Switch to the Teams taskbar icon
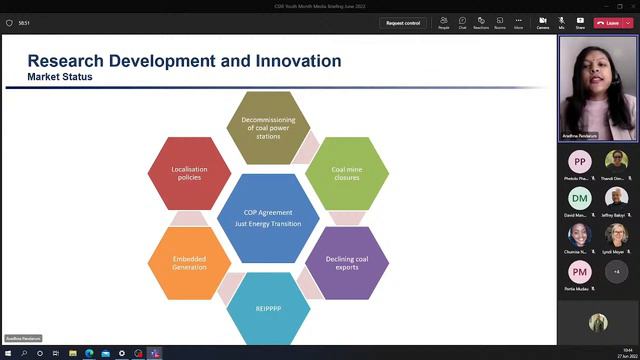640x360 pixels. tap(154, 353)
